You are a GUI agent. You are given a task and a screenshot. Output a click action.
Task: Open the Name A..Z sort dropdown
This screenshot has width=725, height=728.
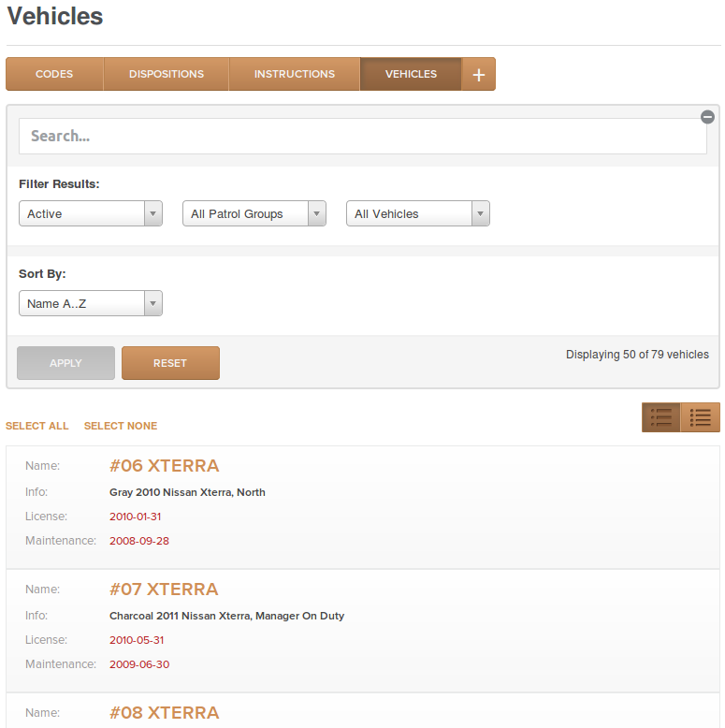click(91, 303)
